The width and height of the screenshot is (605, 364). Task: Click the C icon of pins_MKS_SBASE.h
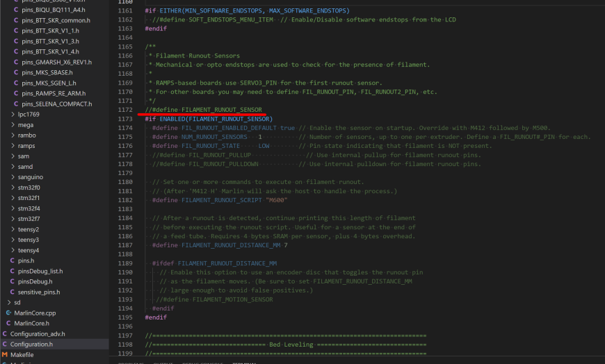[x=16, y=72]
